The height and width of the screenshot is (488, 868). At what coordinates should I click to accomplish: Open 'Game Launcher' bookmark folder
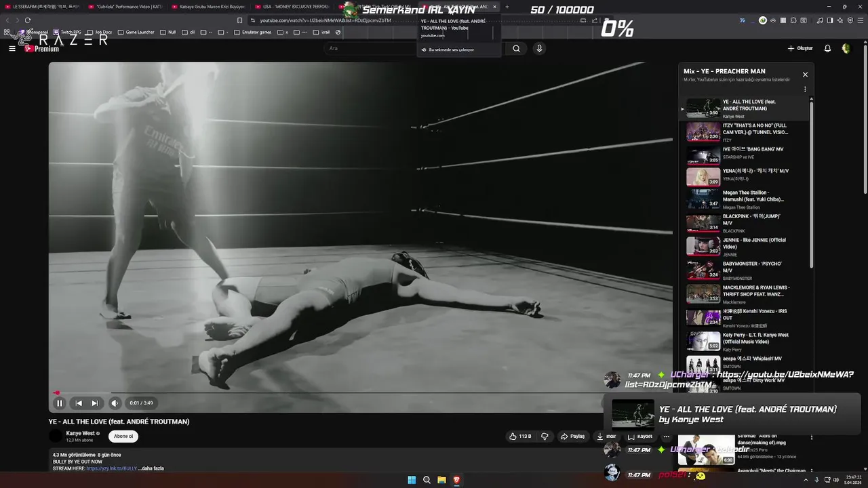pos(136,32)
